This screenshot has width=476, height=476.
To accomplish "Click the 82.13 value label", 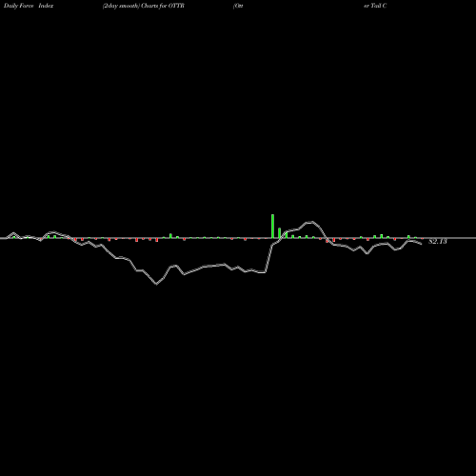I will coord(438,242).
